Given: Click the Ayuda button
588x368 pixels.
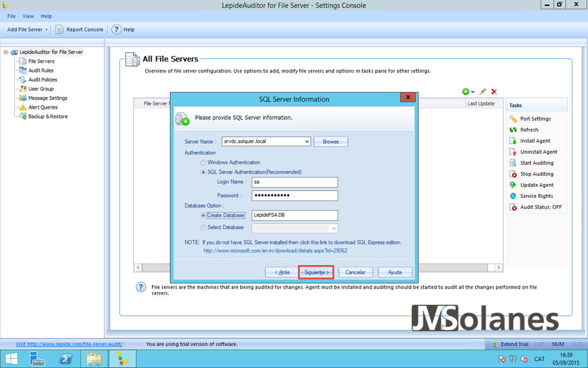Looking at the screenshot, I should click(395, 272).
